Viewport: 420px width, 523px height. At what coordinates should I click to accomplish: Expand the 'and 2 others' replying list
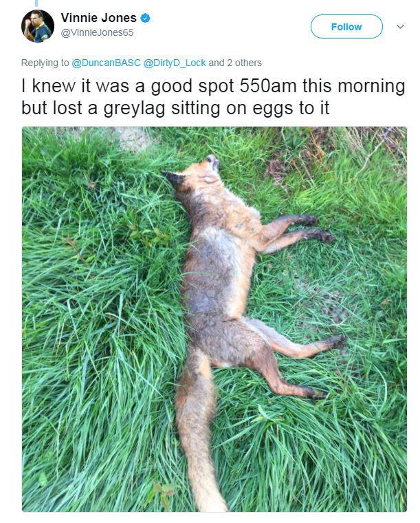[x=235, y=63]
